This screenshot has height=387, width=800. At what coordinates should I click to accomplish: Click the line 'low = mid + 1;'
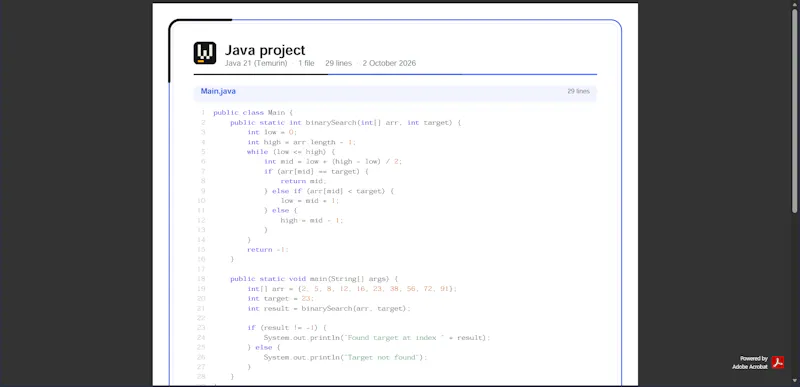tap(310, 201)
